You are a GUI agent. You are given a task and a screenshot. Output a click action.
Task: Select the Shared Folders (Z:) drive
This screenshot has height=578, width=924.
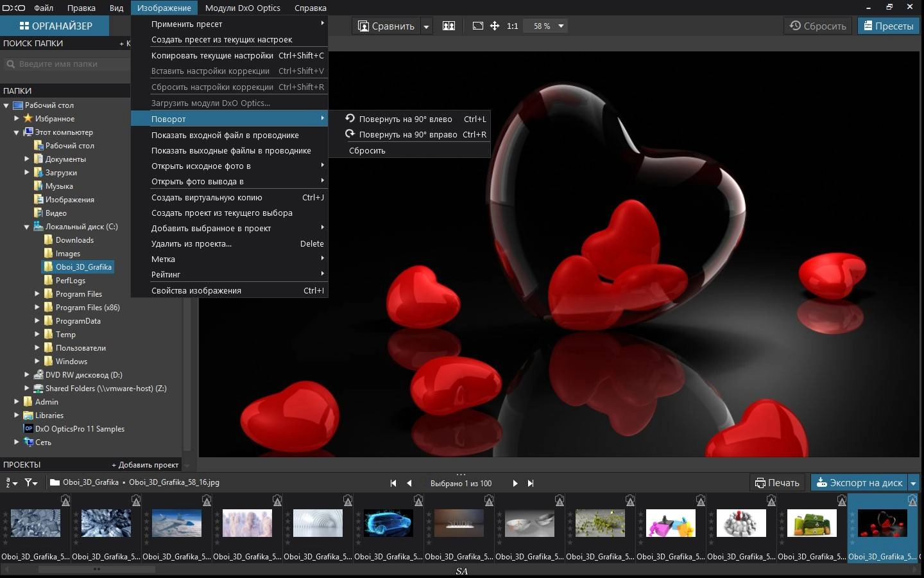(100, 389)
